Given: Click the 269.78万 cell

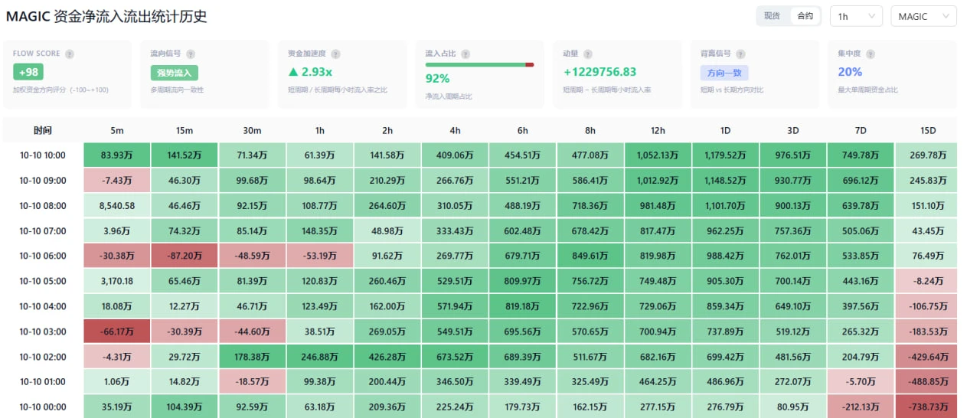Looking at the screenshot, I should click(928, 155).
